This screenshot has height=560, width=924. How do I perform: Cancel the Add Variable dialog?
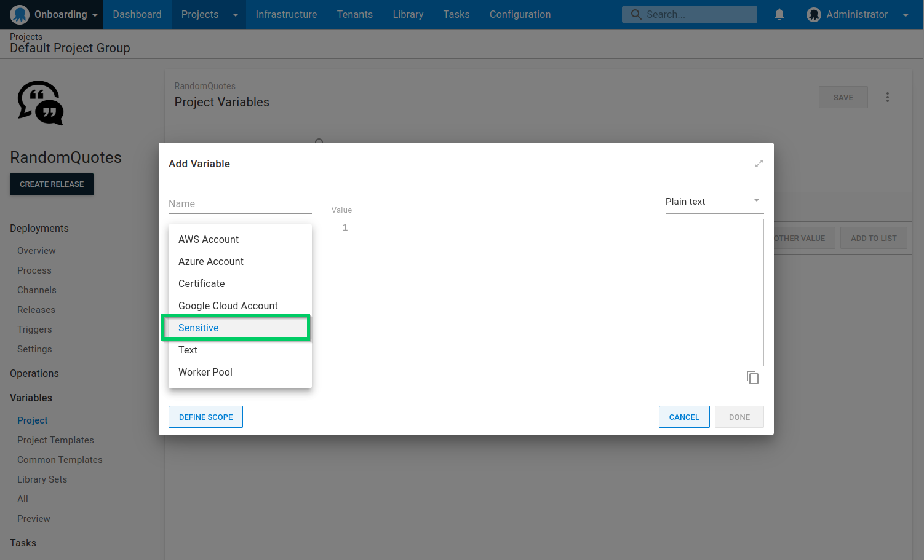684,417
